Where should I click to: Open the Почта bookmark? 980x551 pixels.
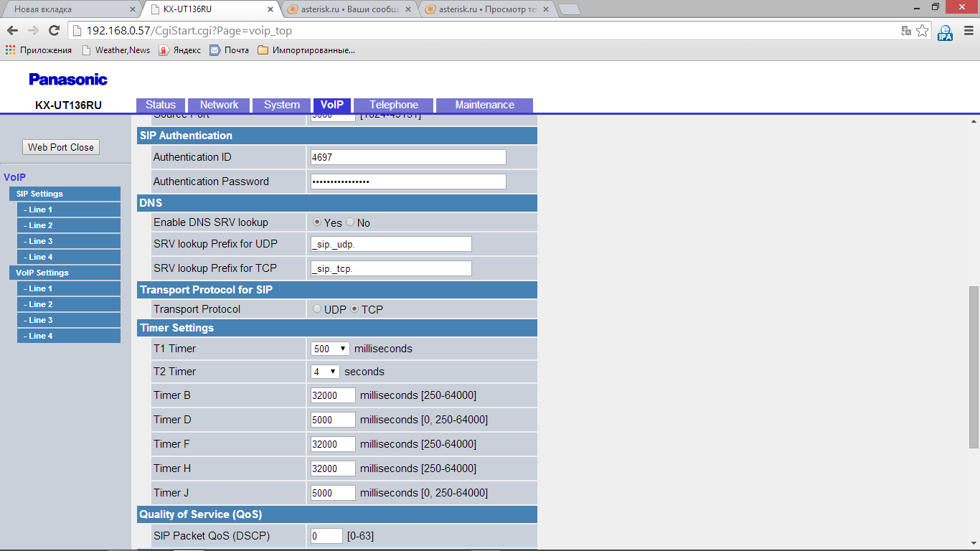(230, 50)
